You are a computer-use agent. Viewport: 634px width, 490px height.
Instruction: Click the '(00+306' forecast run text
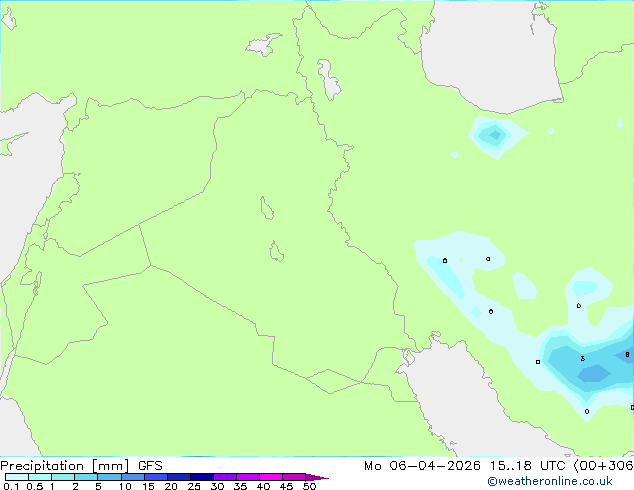coord(604,466)
